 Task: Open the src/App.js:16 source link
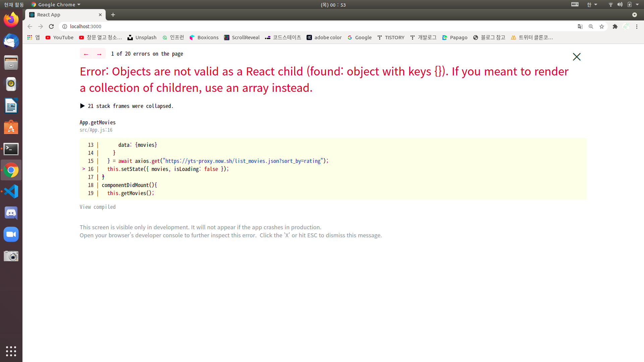(x=96, y=130)
